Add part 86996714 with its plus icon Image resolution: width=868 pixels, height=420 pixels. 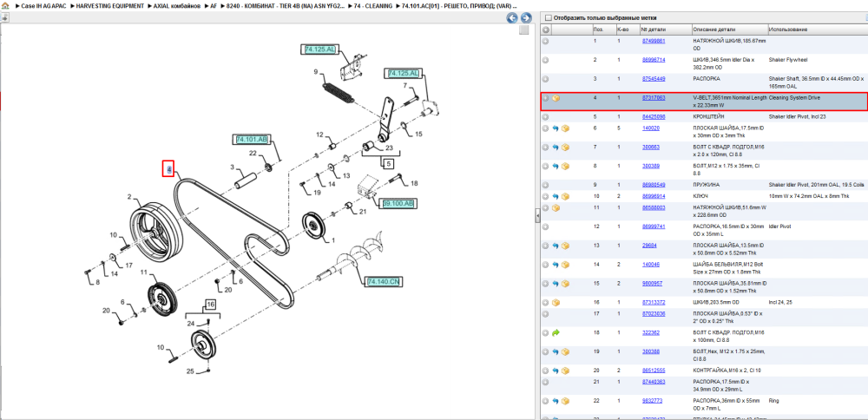(545, 60)
